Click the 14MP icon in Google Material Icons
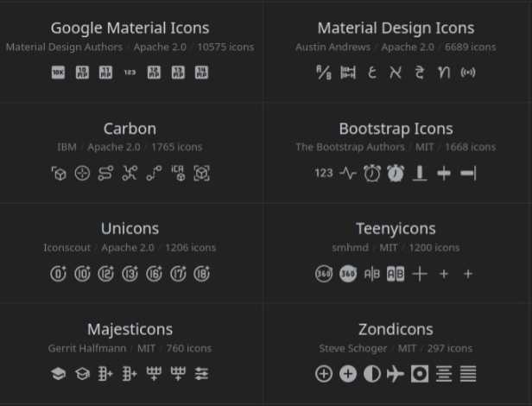The width and height of the screenshot is (532, 406). (x=201, y=73)
